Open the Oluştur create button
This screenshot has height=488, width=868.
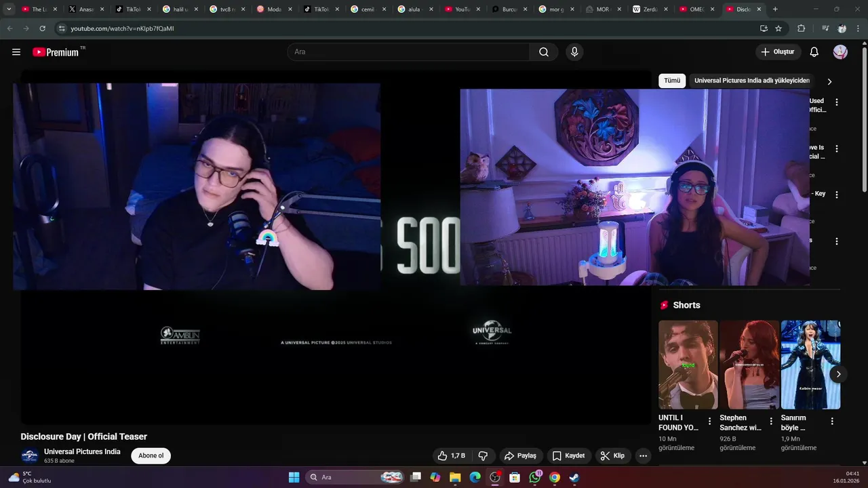pyautogui.click(x=778, y=52)
